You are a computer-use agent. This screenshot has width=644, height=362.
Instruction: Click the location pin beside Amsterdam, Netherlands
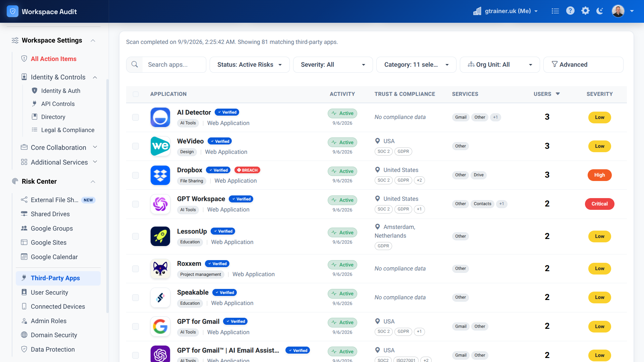(377, 227)
